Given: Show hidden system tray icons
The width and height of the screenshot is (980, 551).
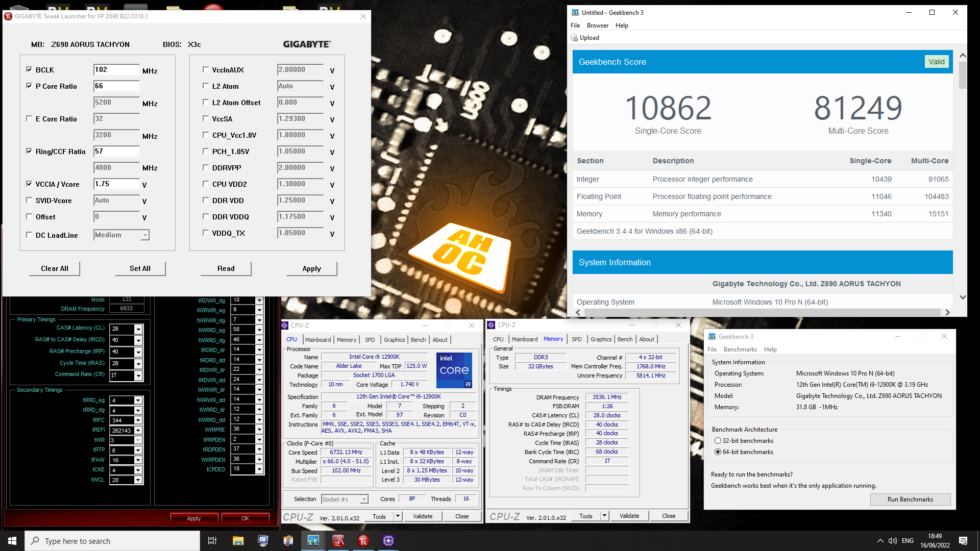Looking at the screenshot, I should click(880, 541).
